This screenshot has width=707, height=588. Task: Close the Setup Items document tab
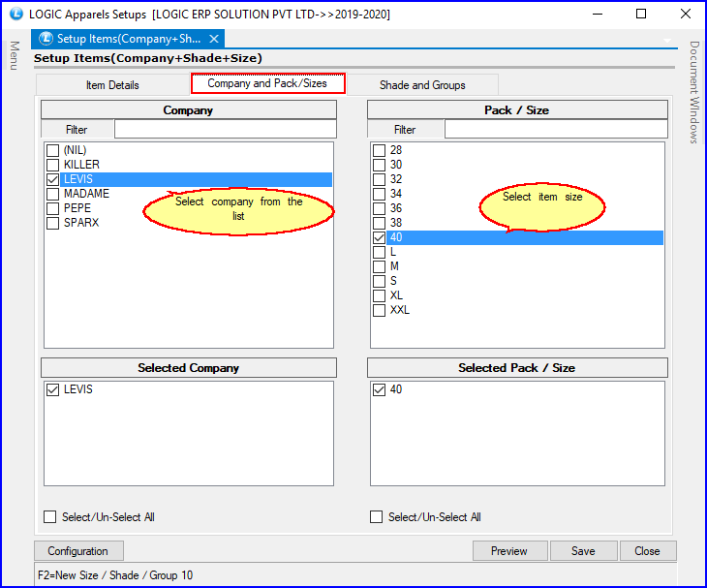click(x=214, y=39)
